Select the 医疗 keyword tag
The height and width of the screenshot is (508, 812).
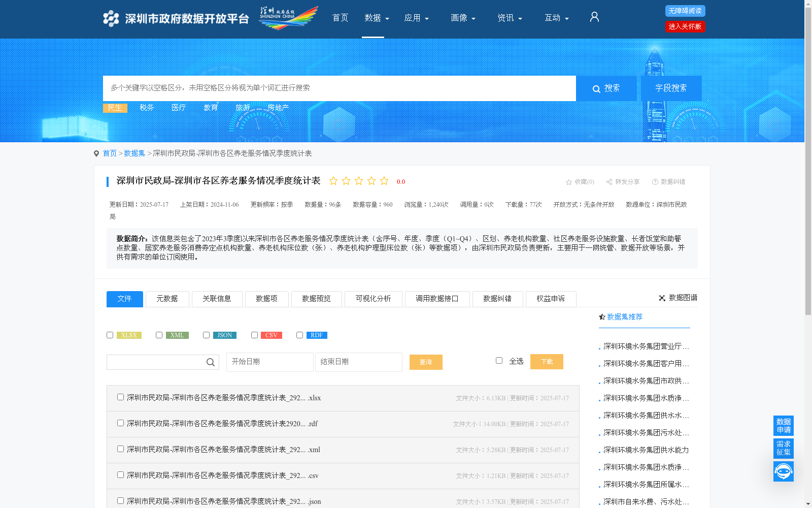179,108
